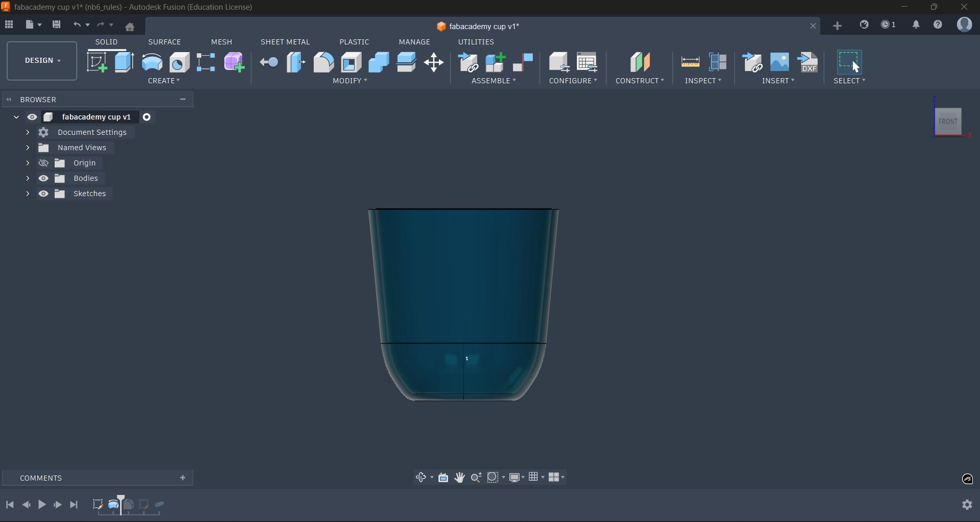Activate the Press Pull tool
The image size is (980, 522).
click(x=268, y=62)
